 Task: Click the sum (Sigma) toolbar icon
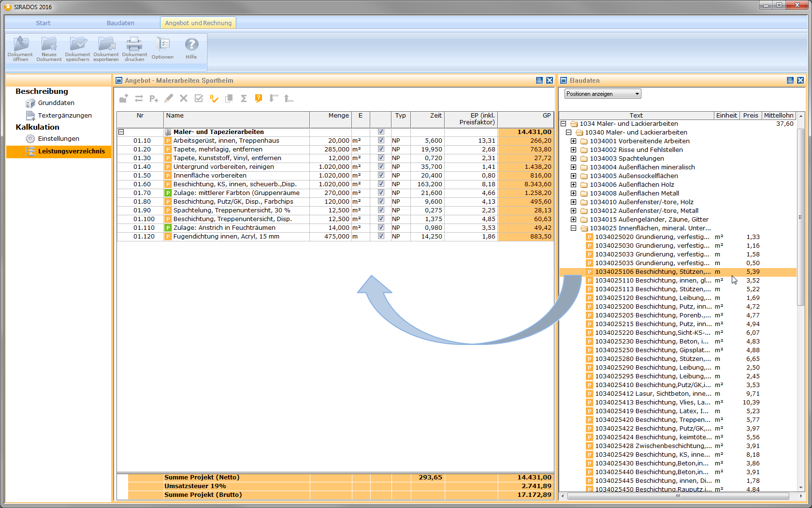click(x=244, y=99)
